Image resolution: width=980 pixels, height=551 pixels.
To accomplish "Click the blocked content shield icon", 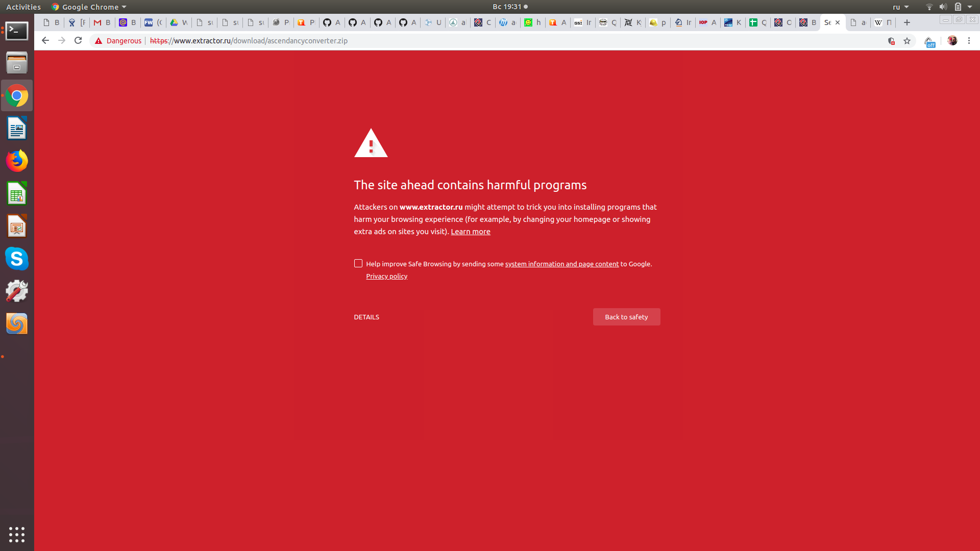I will click(891, 41).
